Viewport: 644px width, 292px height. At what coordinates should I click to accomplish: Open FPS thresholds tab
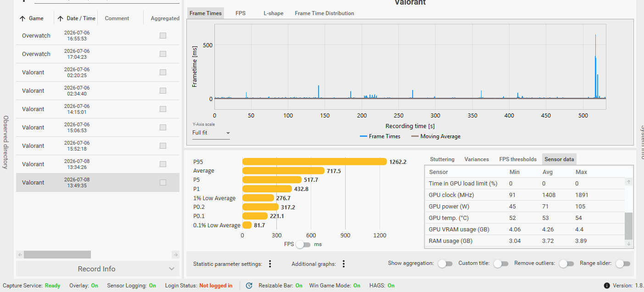tap(518, 159)
